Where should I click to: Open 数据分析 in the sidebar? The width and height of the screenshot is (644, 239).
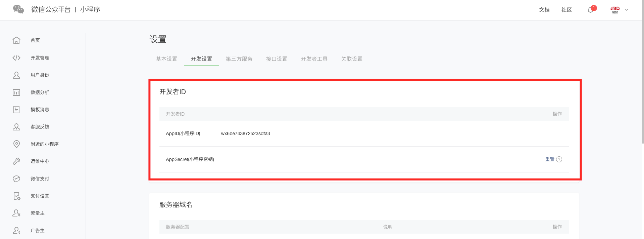pos(40,92)
